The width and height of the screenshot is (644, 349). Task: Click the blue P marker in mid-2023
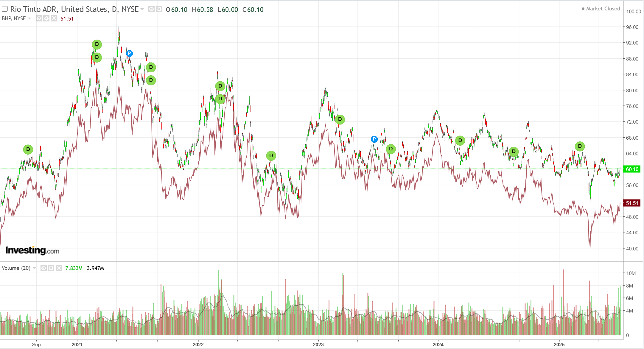pyautogui.click(x=374, y=139)
